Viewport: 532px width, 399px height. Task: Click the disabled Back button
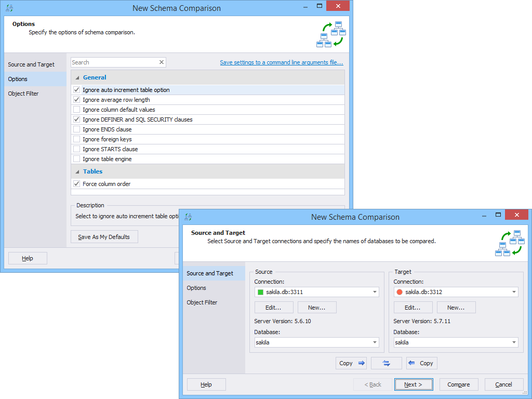pyautogui.click(x=373, y=384)
